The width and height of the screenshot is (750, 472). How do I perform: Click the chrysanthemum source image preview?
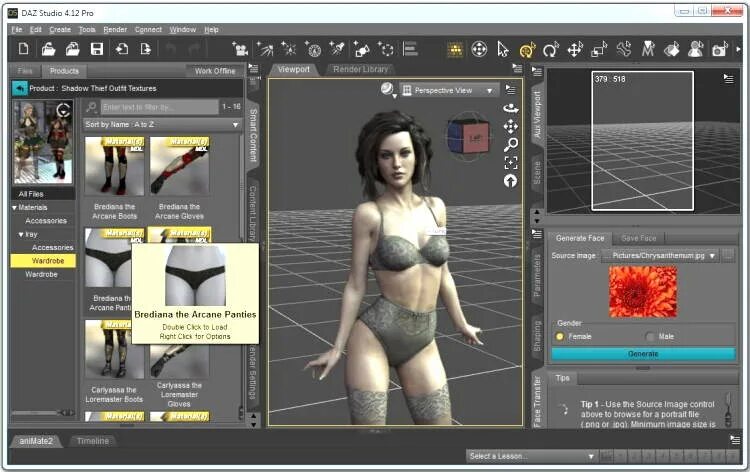click(x=643, y=292)
